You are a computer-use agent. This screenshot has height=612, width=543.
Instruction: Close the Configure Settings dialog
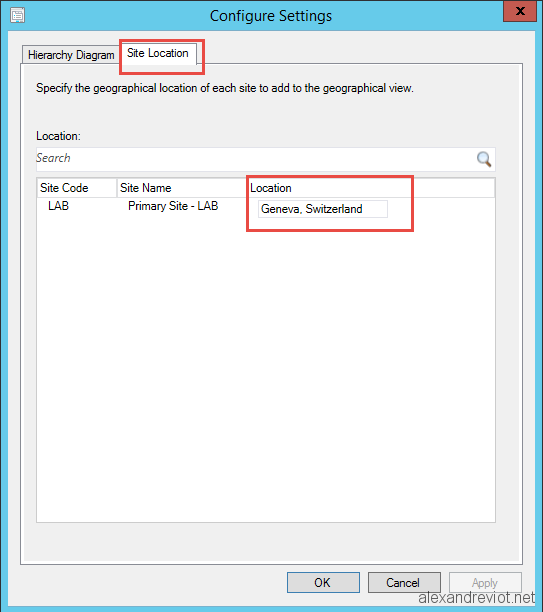point(520,11)
